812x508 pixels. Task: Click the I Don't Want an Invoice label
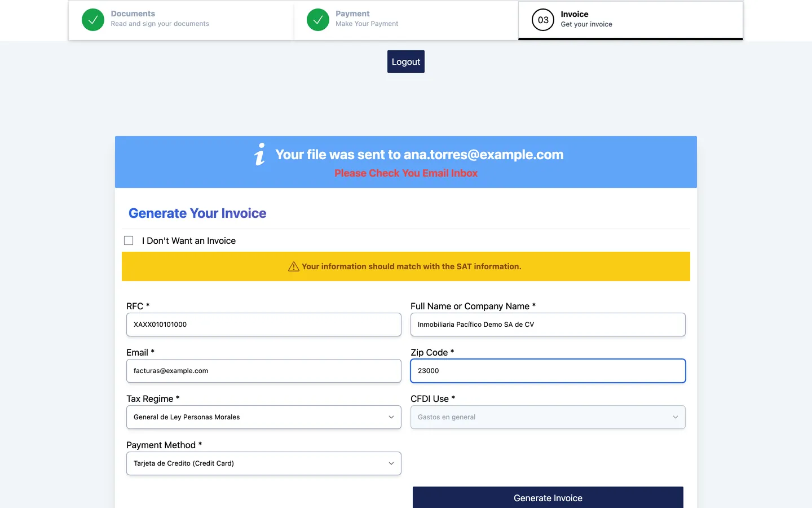click(x=189, y=240)
